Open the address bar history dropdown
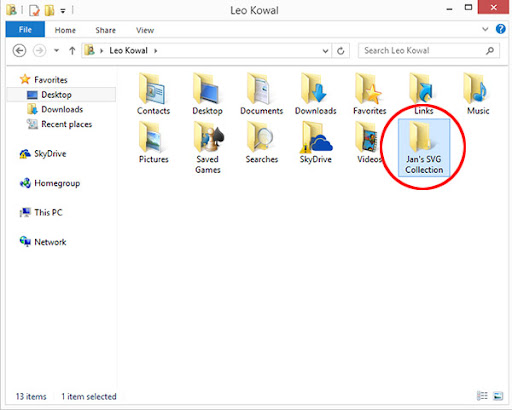 (325, 51)
